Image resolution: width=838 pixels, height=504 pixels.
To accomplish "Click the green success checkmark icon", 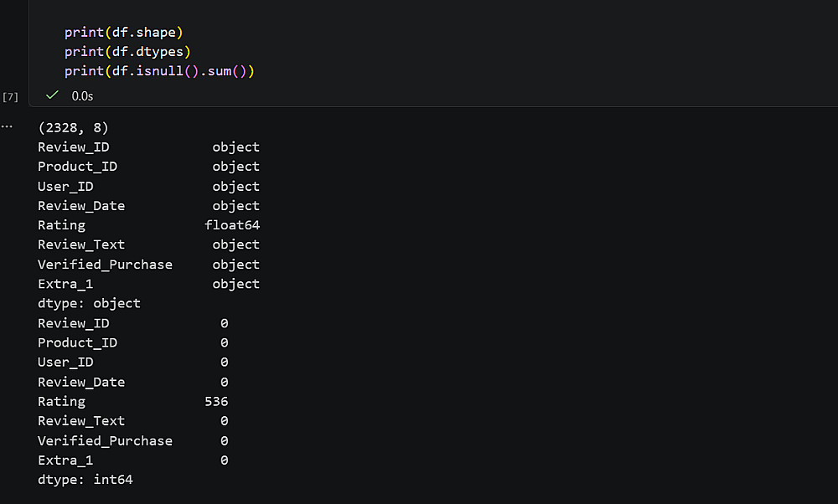I will point(52,96).
